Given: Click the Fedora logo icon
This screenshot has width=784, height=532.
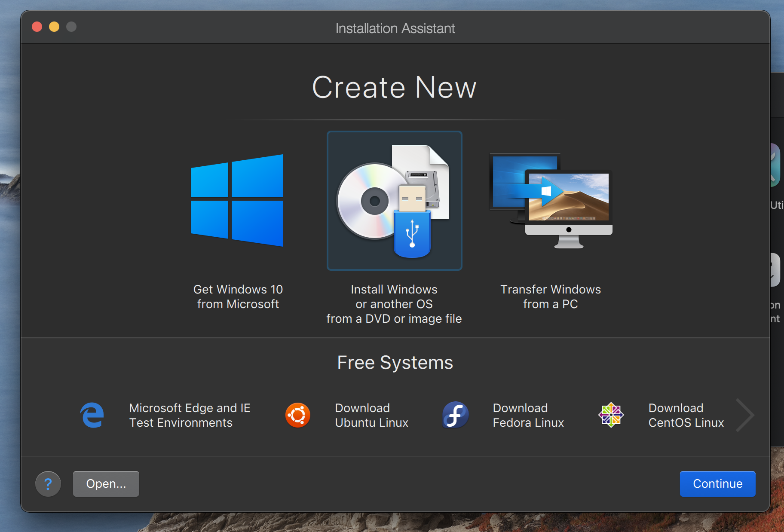Looking at the screenshot, I should coord(456,415).
